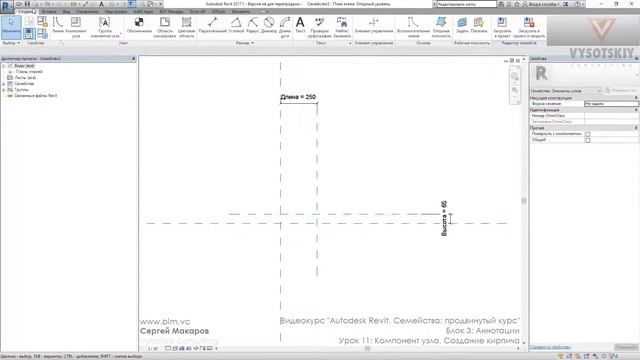Toggle Повернуть с компонентом checkbox

tap(587, 134)
